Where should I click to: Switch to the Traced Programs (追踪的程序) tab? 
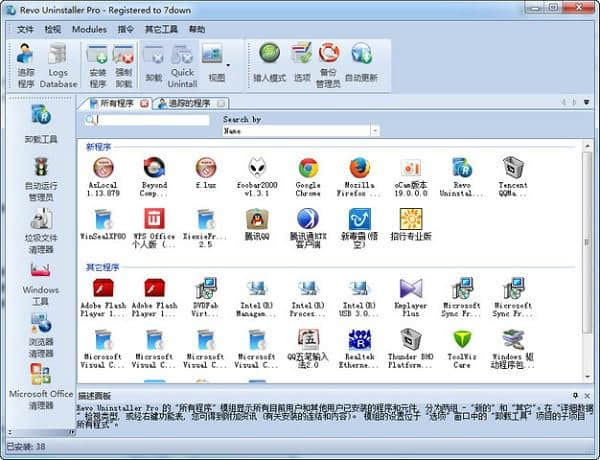click(186, 103)
